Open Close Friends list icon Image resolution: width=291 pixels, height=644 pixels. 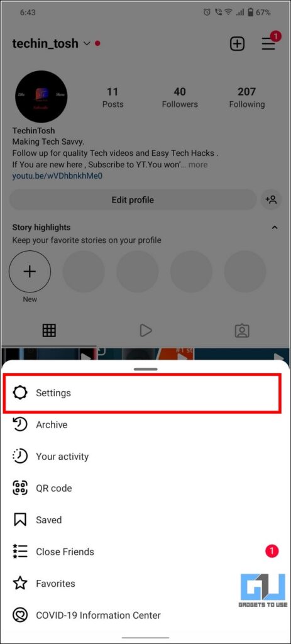pyautogui.click(x=19, y=552)
